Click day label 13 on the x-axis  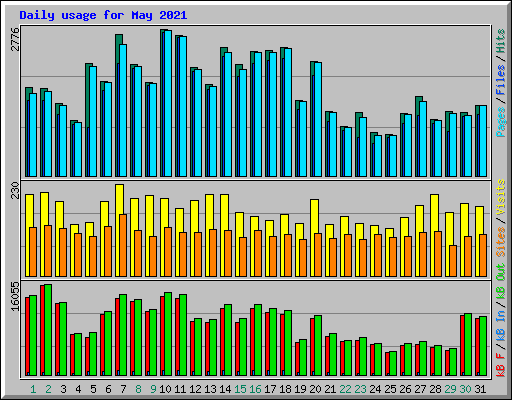click(x=210, y=389)
